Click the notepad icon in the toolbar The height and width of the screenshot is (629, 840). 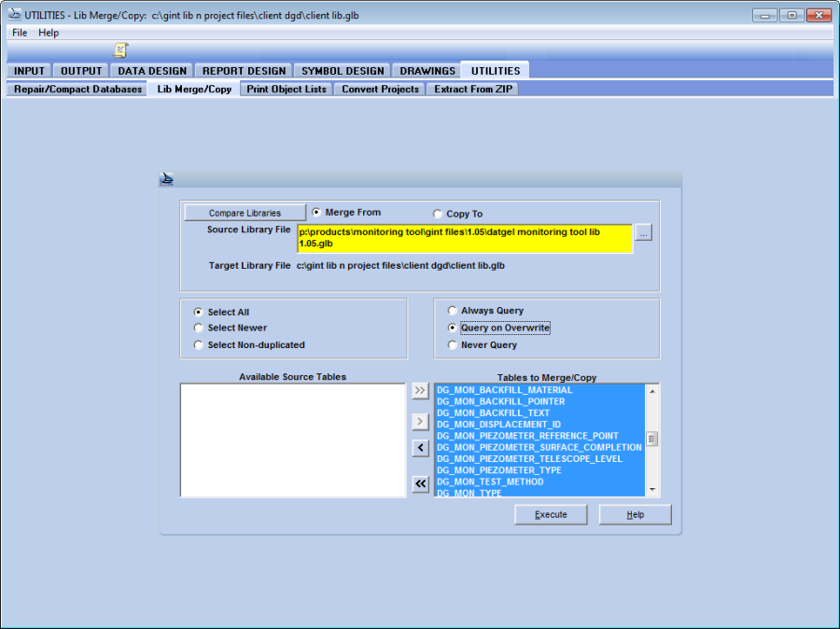pyautogui.click(x=120, y=50)
